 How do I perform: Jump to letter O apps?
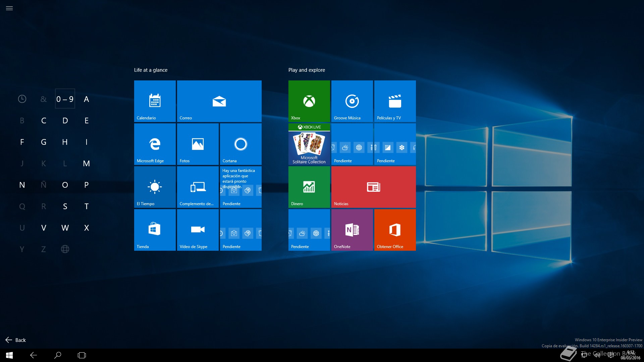click(65, 185)
